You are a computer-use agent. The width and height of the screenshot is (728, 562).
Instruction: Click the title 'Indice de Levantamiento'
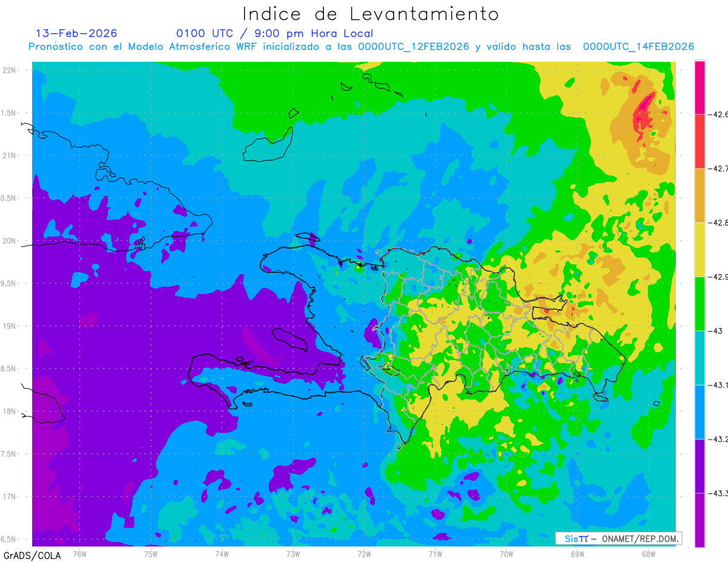coord(371,14)
